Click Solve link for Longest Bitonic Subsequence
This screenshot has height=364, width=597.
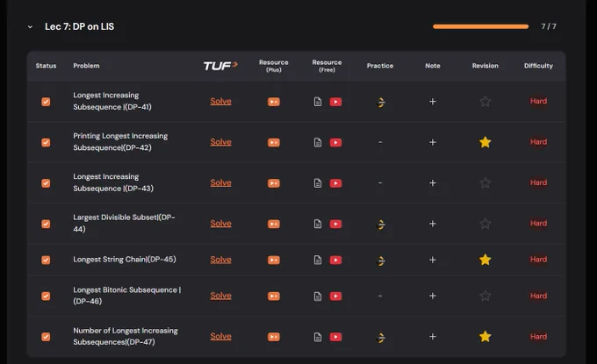(x=221, y=296)
